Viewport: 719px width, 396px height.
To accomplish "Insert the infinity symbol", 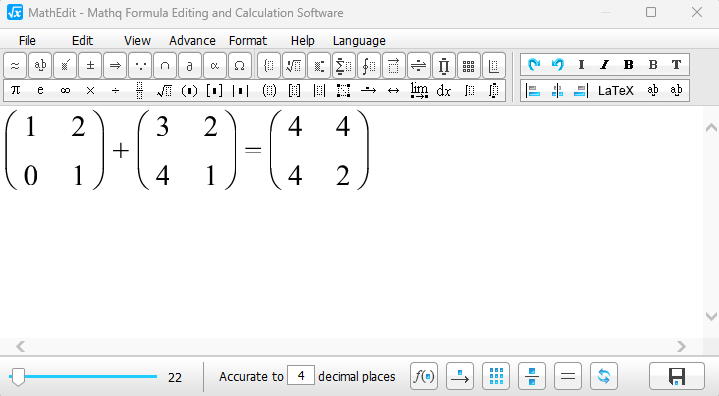I will pyautogui.click(x=65, y=90).
